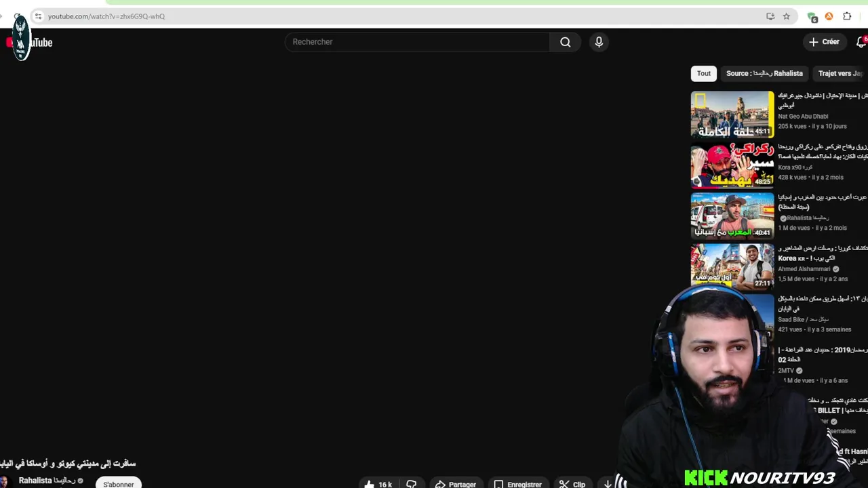Click the Rahalista channel avatar
This screenshot has width=868, height=488.
(4, 482)
